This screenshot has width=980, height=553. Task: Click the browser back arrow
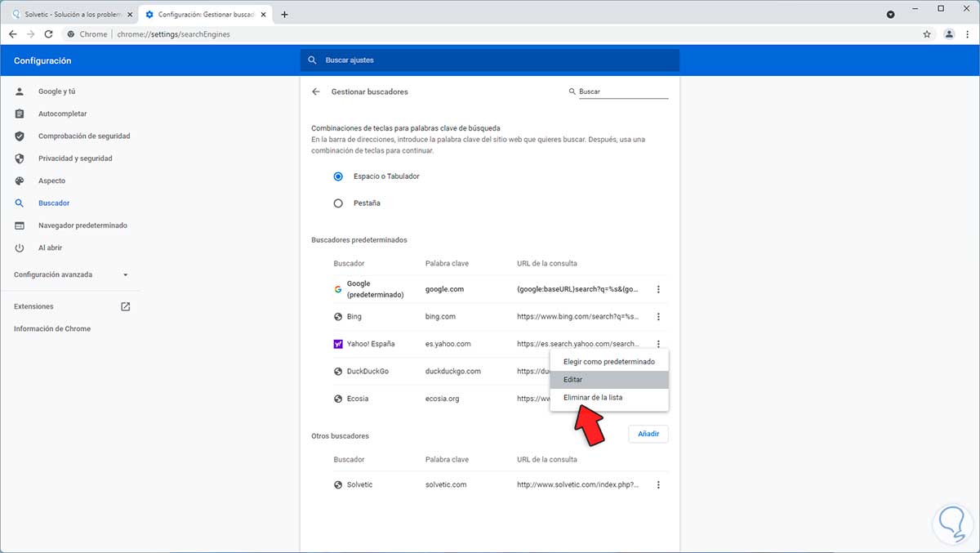(12, 34)
